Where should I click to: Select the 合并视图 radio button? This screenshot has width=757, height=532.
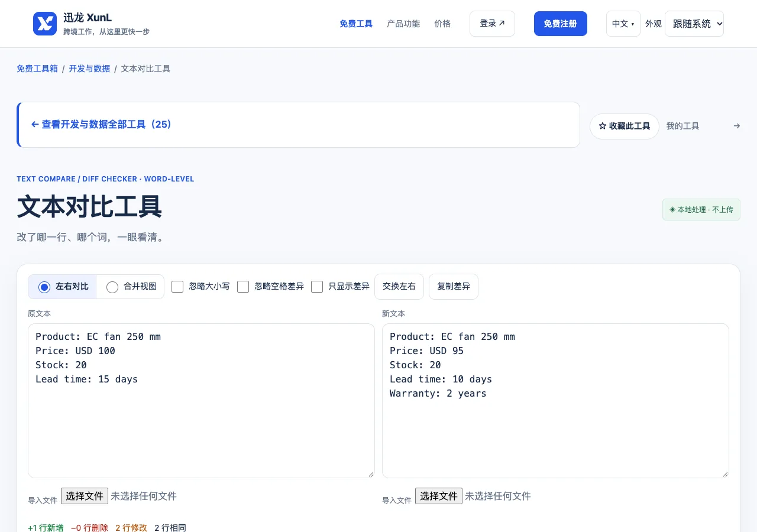pyautogui.click(x=112, y=287)
